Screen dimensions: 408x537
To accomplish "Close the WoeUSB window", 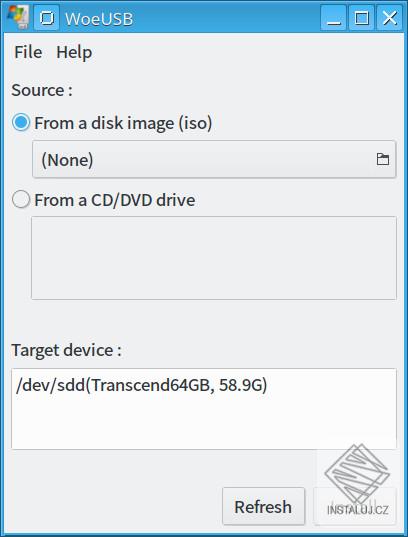I will coord(390,18).
